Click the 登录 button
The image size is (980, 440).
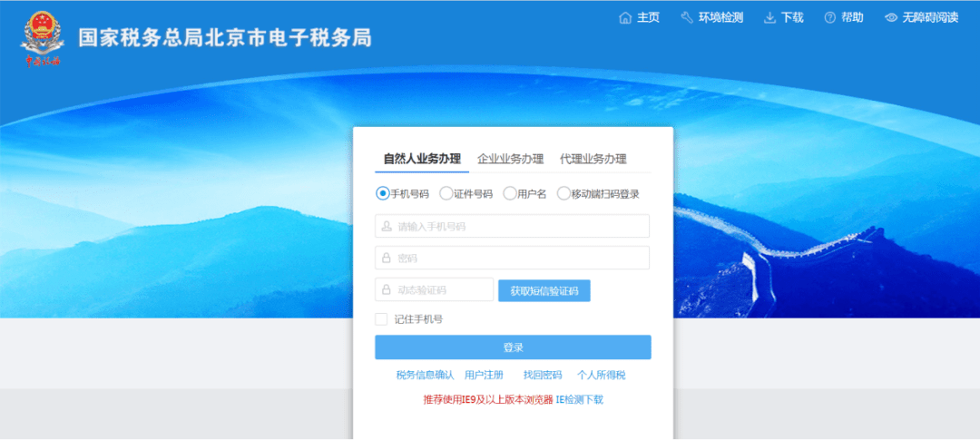(x=513, y=347)
